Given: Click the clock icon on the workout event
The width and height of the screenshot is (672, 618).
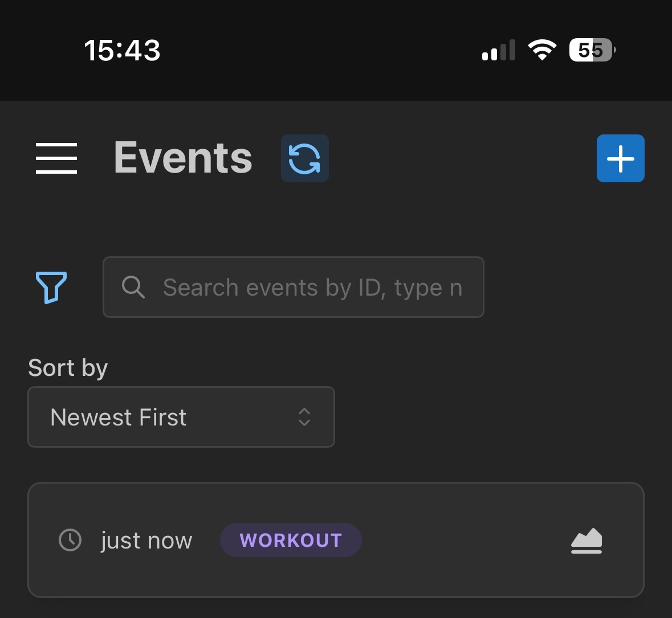Looking at the screenshot, I should coord(70,540).
